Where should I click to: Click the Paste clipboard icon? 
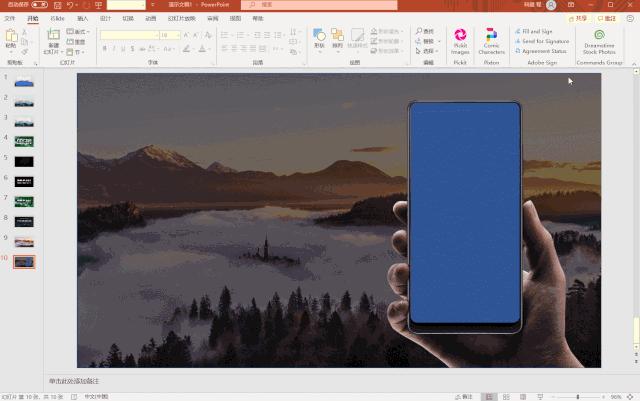point(11,38)
